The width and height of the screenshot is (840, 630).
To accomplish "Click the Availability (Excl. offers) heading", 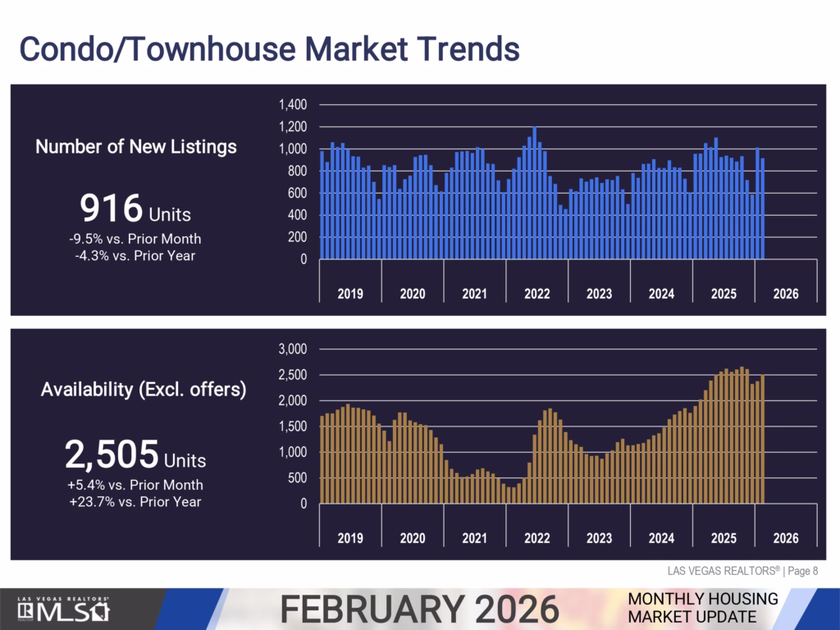I will (144, 390).
